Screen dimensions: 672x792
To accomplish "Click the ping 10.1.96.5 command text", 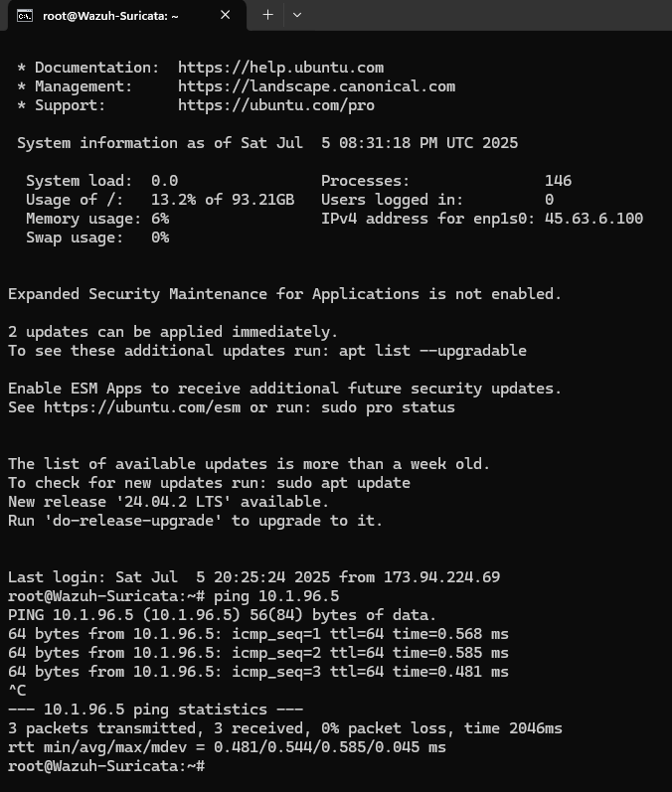I will (276, 596).
